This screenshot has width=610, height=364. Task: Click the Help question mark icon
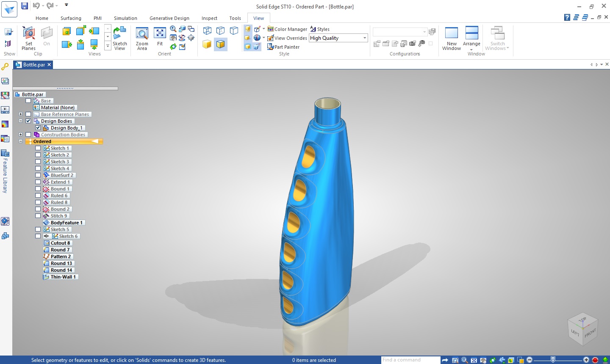(567, 17)
